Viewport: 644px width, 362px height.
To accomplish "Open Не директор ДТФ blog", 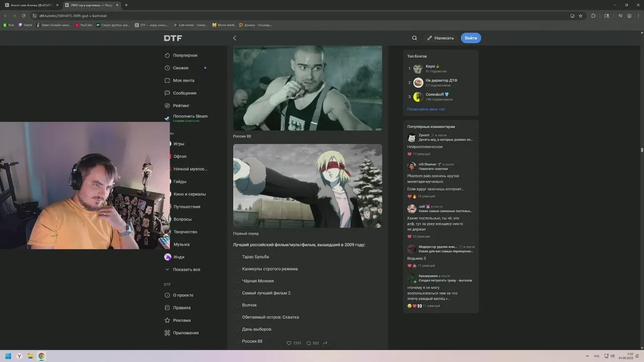I will [x=435, y=82].
